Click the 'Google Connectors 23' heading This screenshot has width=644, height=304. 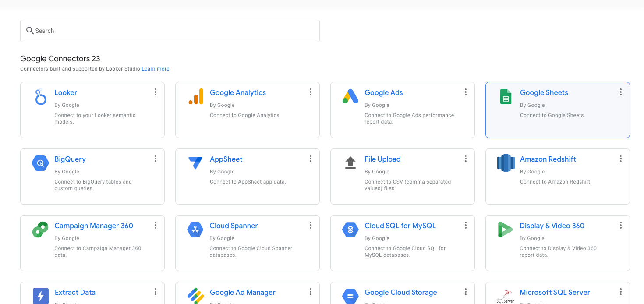(60, 59)
